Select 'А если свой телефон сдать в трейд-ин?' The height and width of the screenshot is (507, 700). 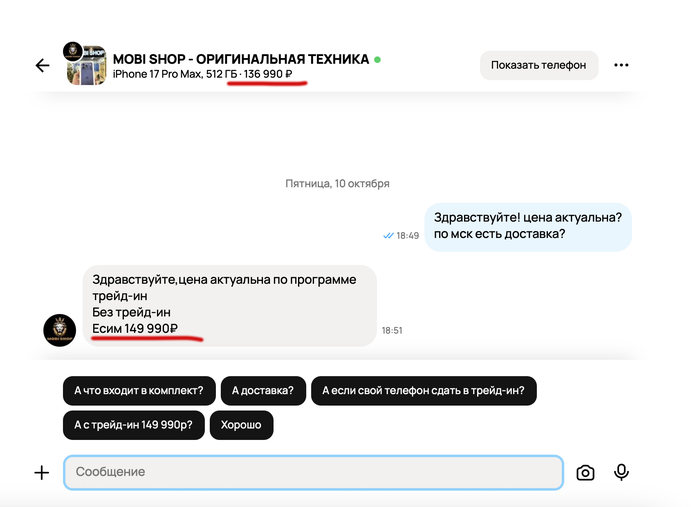[423, 391]
